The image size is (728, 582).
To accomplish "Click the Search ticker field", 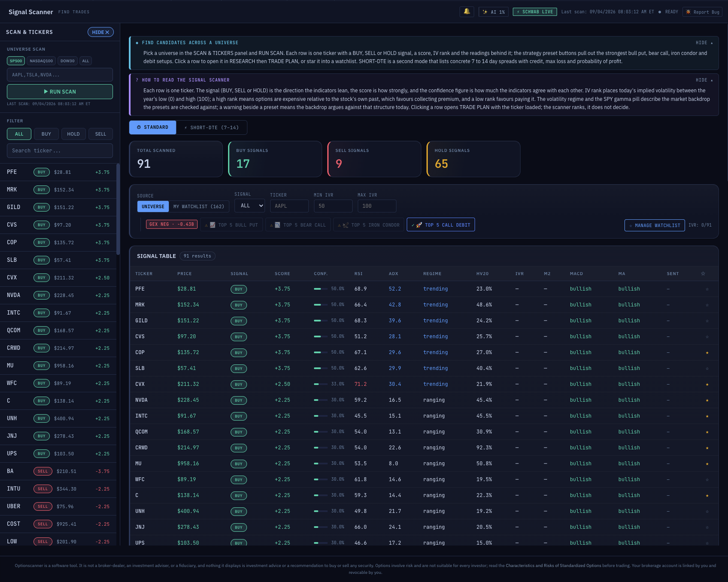I will pyautogui.click(x=60, y=151).
